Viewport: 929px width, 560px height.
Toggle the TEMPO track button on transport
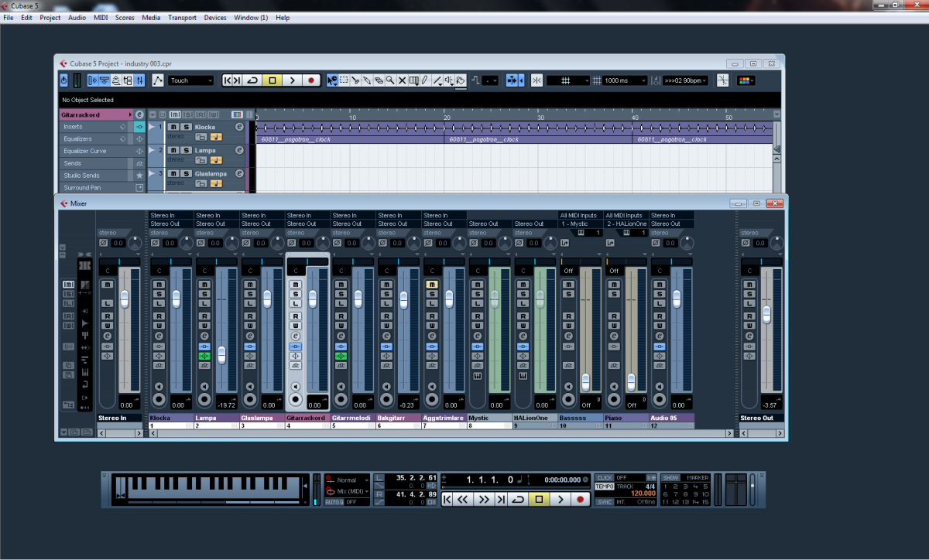[605, 487]
